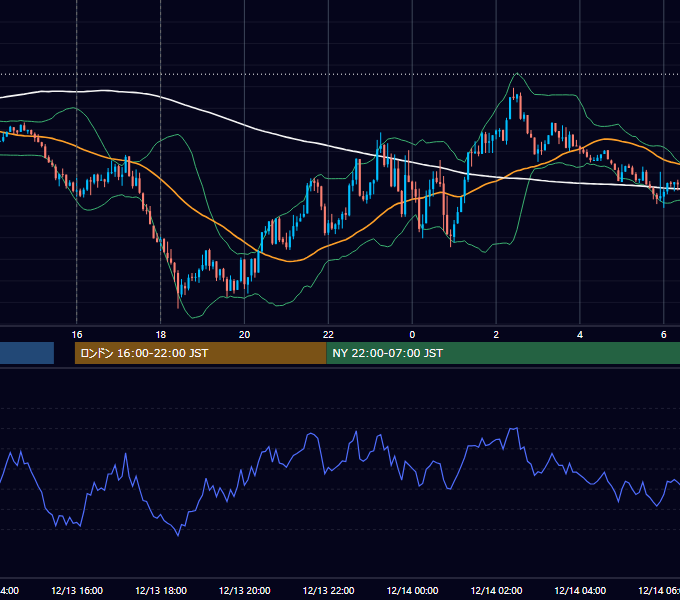
Task: Click the 12/13 18:00 time axis label
Action: click(161, 590)
